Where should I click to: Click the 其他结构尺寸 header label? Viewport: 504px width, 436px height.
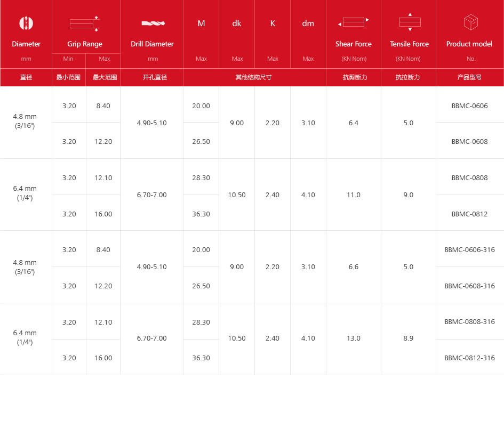pos(254,77)
